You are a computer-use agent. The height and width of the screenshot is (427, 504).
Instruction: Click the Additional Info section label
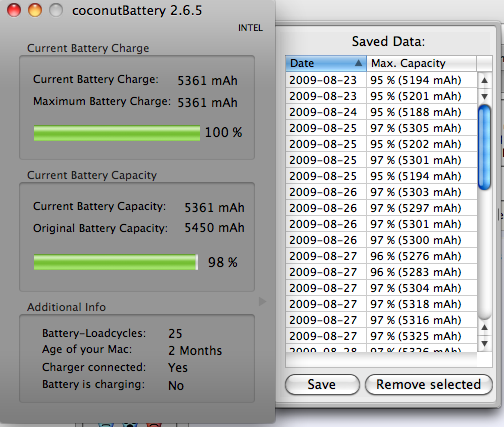click(66, 307)
